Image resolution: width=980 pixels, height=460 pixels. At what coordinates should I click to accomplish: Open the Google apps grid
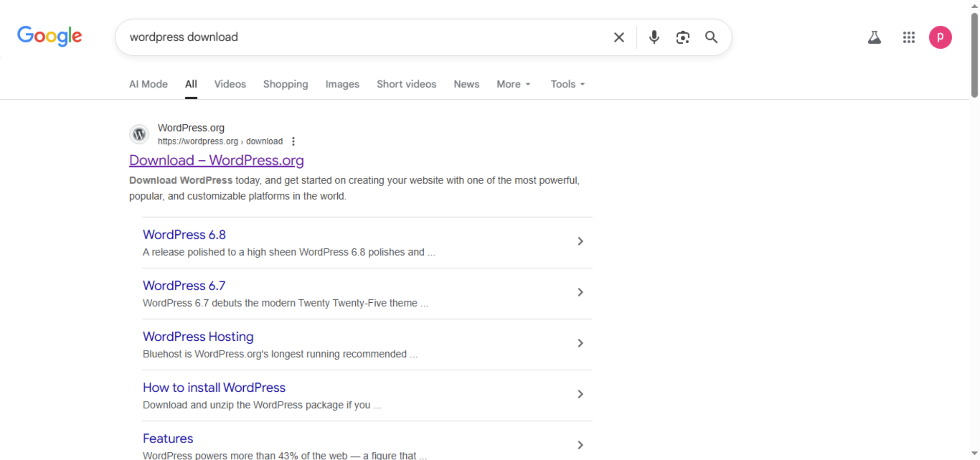(x=909, y=37)
